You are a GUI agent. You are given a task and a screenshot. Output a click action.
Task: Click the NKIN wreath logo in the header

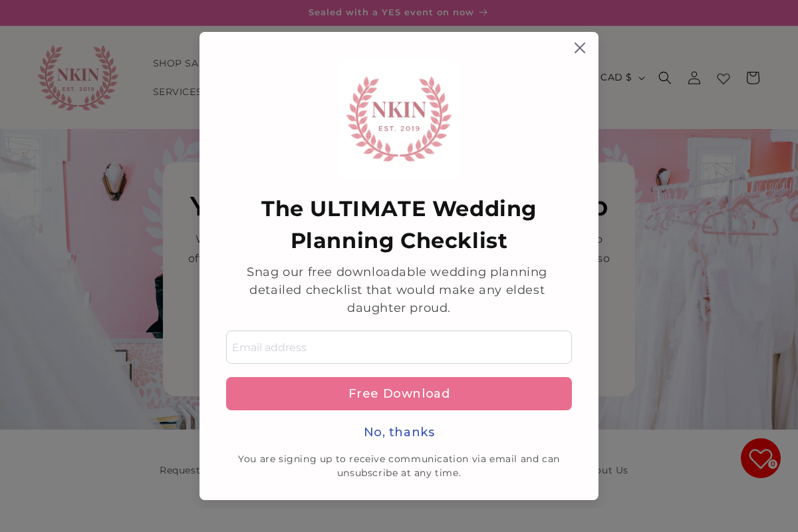[x=78, y=77]
